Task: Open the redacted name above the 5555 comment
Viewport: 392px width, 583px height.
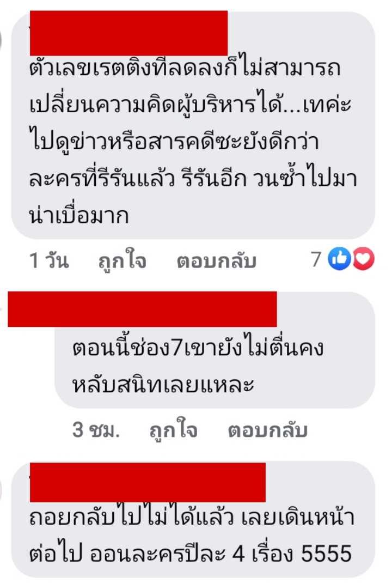Action: point(148,482)
